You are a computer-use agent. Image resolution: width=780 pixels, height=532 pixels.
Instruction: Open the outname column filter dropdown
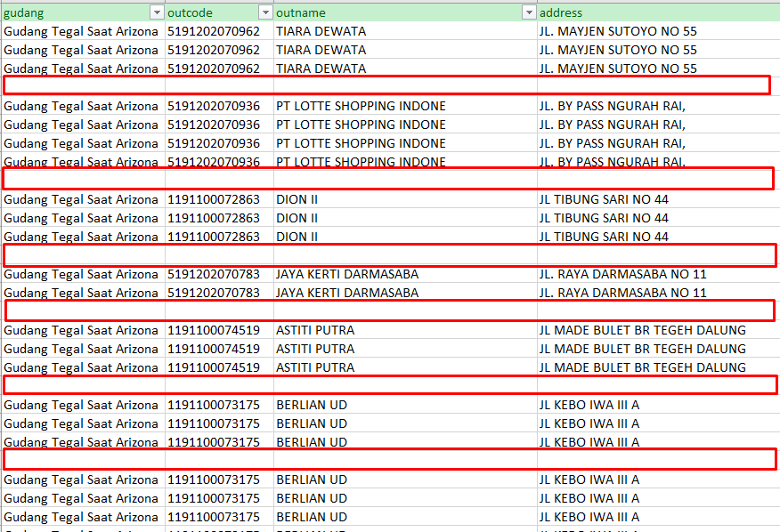pyautogui.click(x=529, y=12)
